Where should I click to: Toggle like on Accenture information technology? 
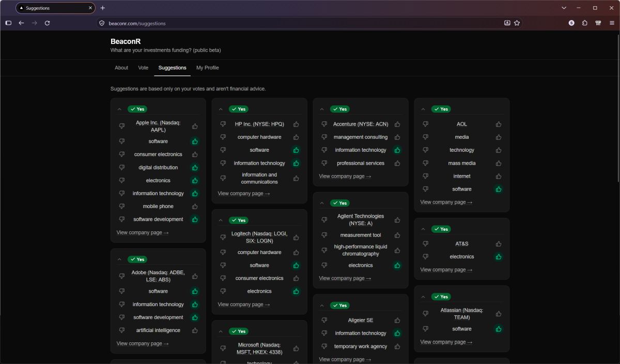coord(397,150)
